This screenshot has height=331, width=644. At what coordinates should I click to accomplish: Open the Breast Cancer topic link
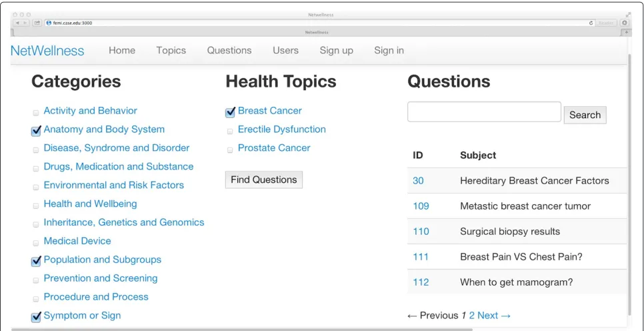click(x=270, y=111)
